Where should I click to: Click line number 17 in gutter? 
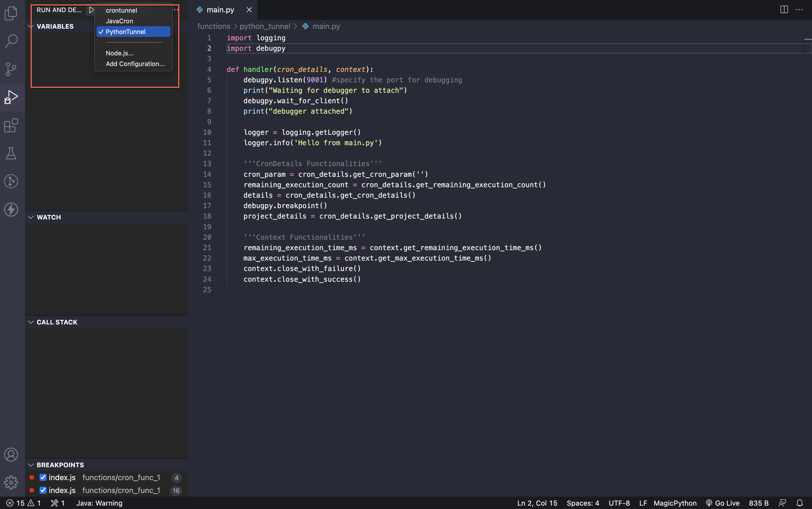click(x=207, y=206)
